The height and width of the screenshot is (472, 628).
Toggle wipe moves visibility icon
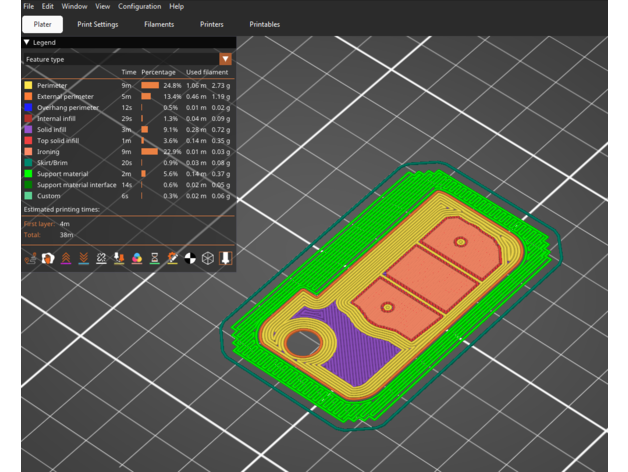click(47, 258)
